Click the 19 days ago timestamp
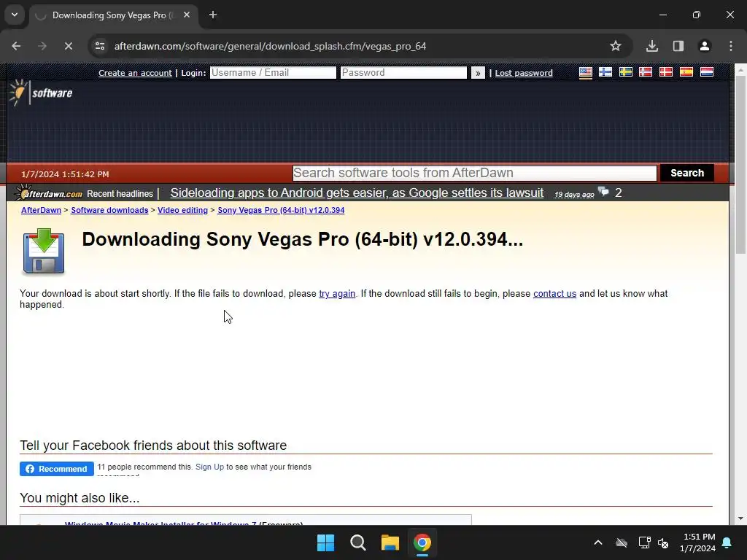Image resolution: width=747 pixels, height=560 pixels. (574, 194)
